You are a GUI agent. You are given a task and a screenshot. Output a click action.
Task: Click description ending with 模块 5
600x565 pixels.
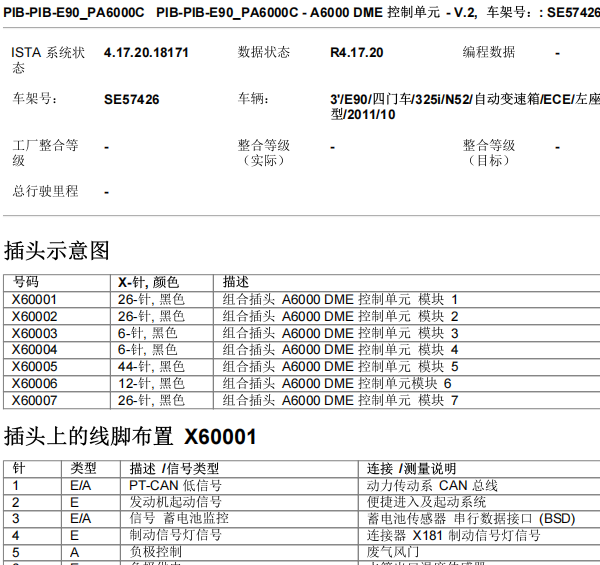point(340,366)
